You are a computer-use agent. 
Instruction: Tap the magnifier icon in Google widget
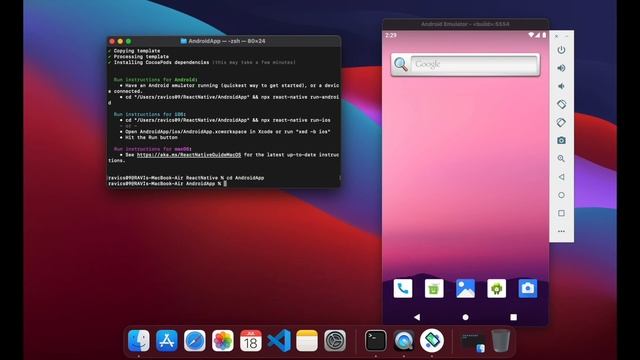coord(401,64)
